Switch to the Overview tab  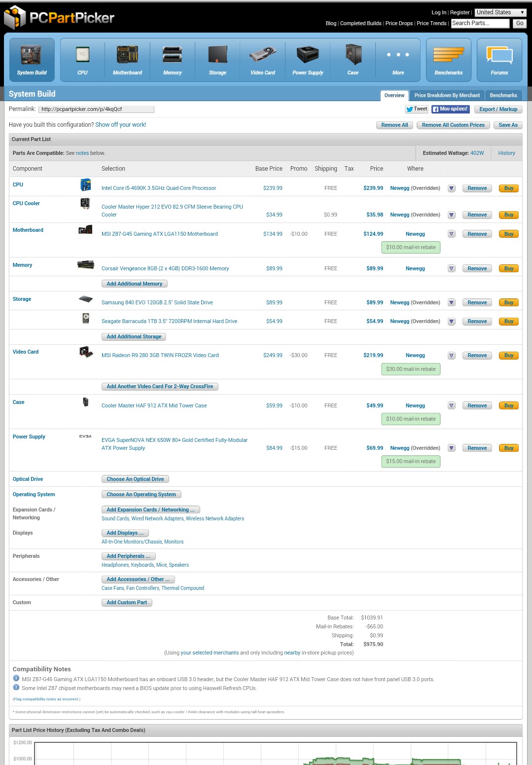point(394,96)
